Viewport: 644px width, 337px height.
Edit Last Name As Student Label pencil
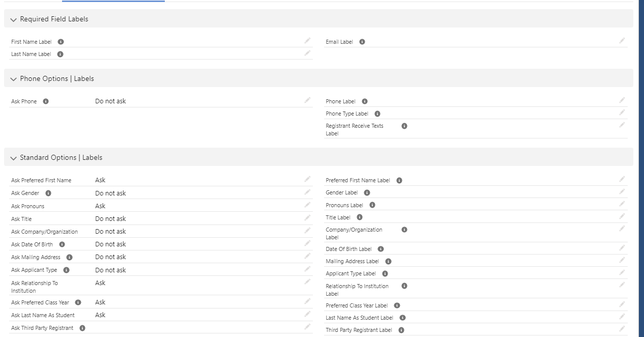point(622,316)
